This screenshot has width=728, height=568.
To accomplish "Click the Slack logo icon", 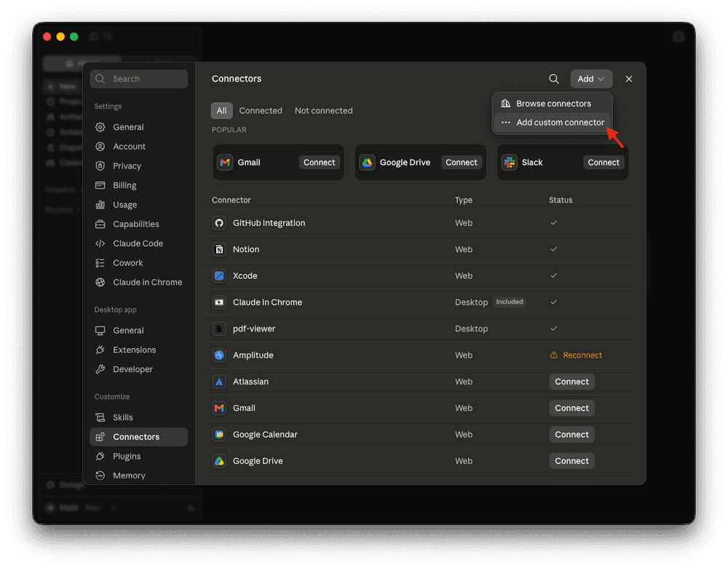I will point(510,162).
